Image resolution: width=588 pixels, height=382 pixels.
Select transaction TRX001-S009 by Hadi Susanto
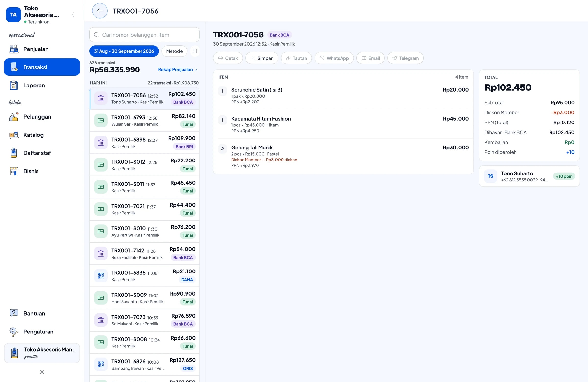click(x=144, y=298)
